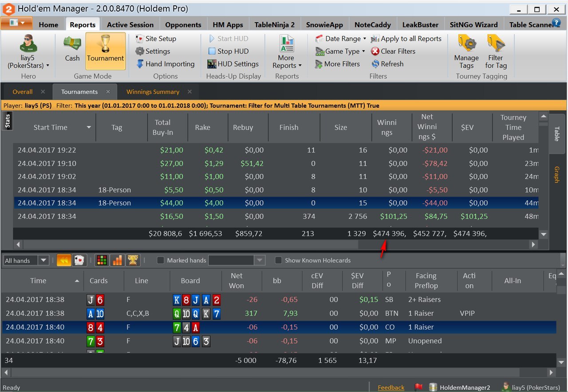This screenshot has height=392, width=568.
Task: Select hand row with J 6 cards
Action: pyautogui.click(x=279, y=300)
